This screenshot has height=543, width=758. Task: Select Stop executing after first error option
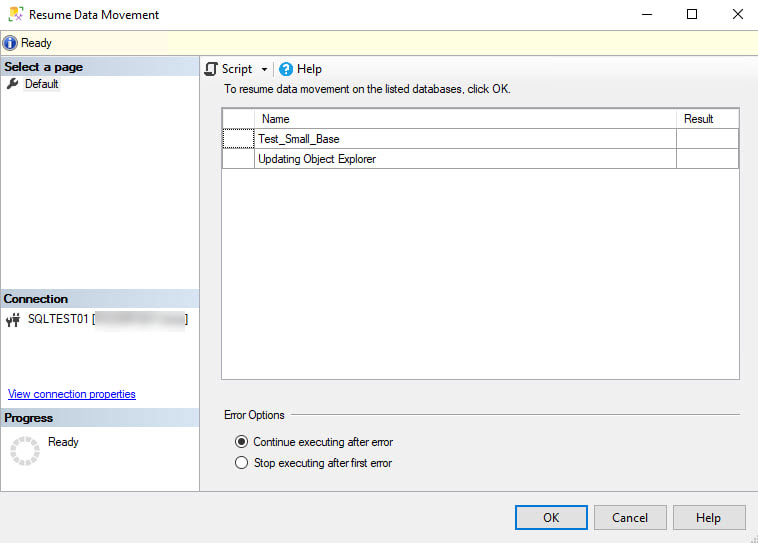coord(241,463)
